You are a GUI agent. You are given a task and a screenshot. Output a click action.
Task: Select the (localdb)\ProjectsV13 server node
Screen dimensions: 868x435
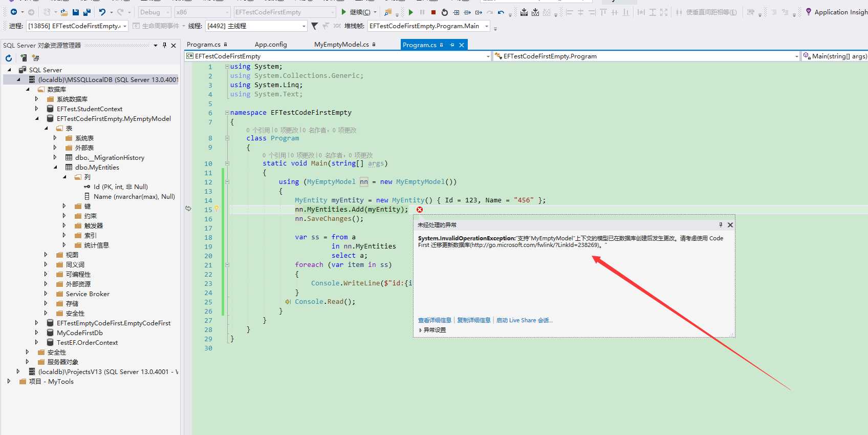point(108,372)
